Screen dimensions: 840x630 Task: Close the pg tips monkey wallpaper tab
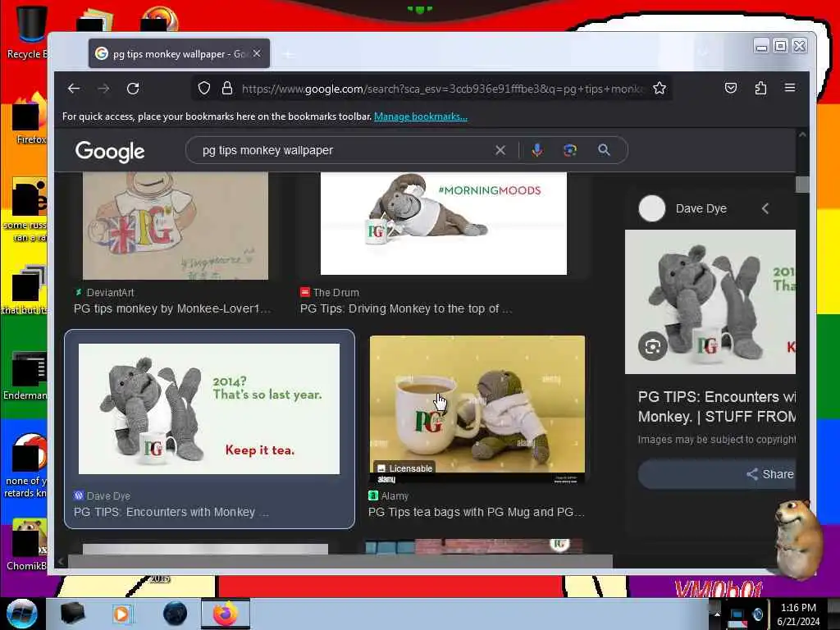(257, 53)
